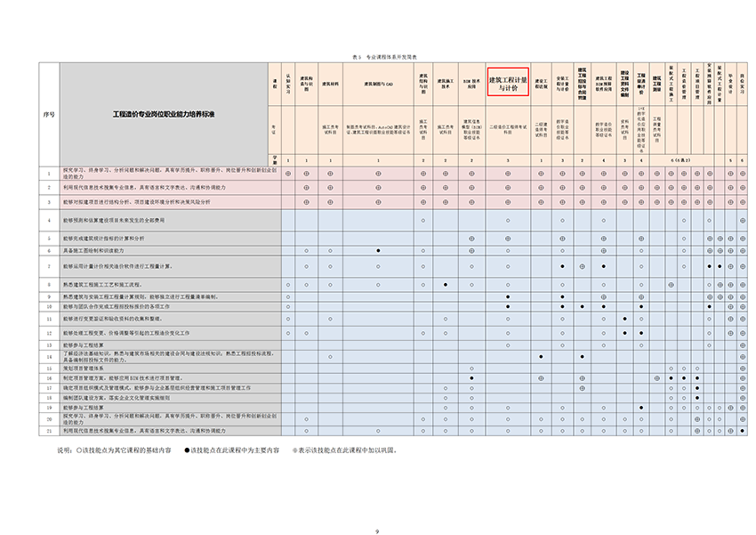Select row 13 text 能够参与工程结算

tap(83, 345)
